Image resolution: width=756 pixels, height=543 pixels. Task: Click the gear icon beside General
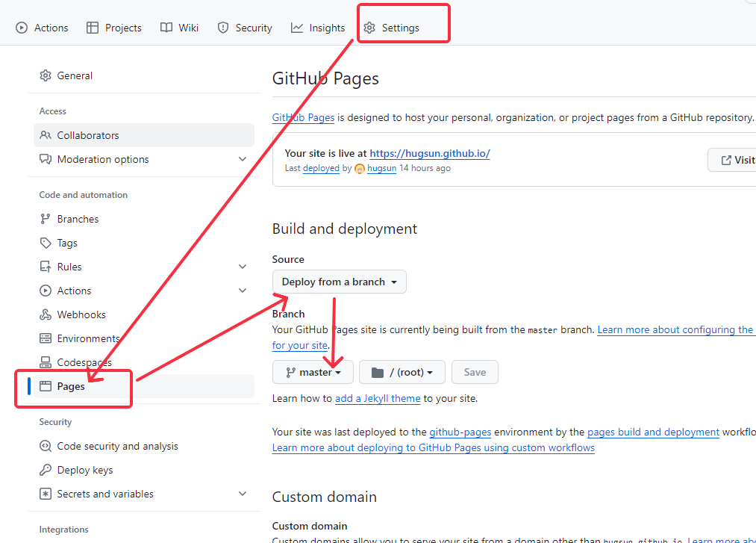[x=46, y=75]
